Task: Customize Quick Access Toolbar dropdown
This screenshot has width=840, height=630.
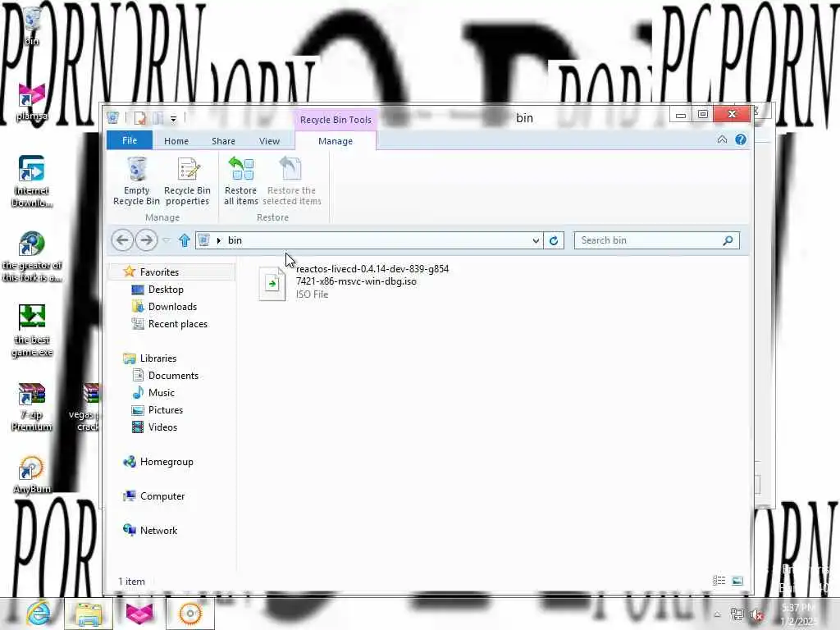Action: click(x=174, y=118)
